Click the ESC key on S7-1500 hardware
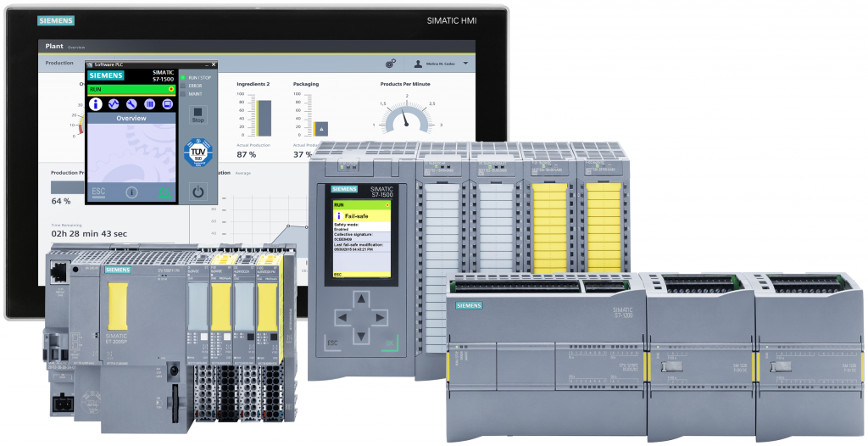This screenshot has width=868, height=446. (332, 343)
